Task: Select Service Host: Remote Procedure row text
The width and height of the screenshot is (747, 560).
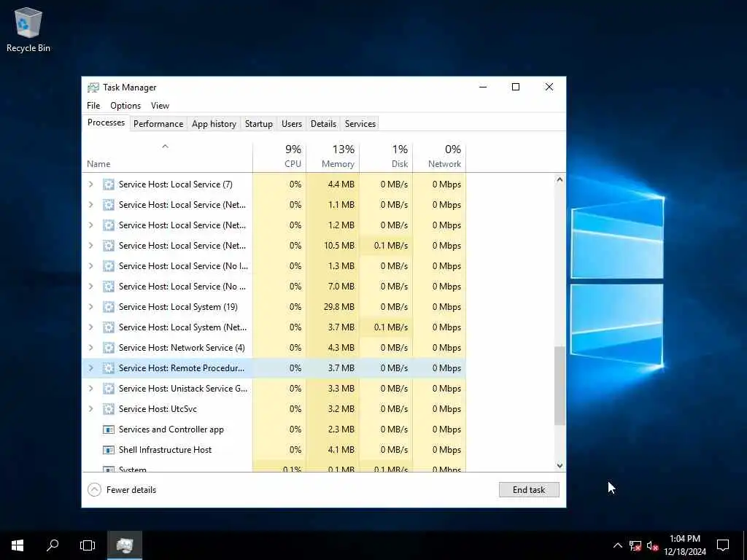Action: click(181, 368)
